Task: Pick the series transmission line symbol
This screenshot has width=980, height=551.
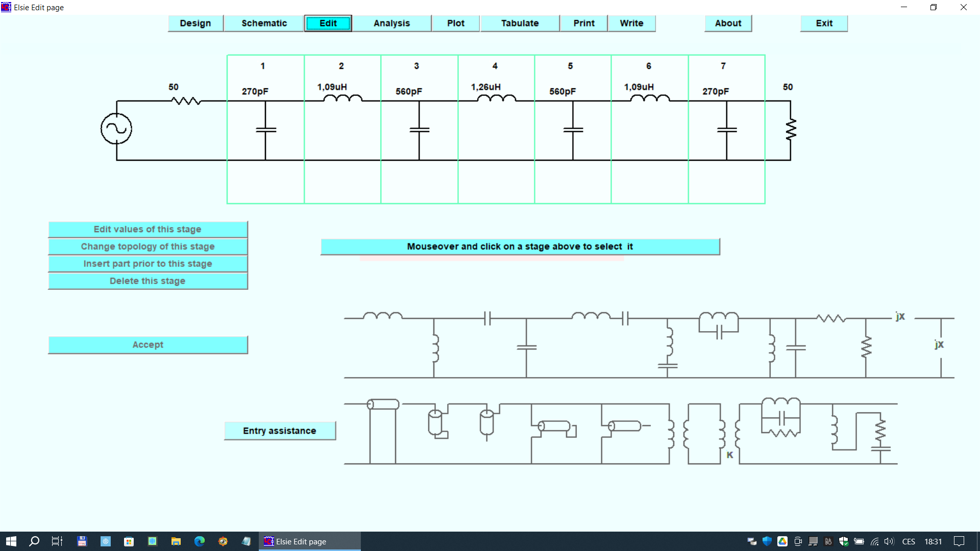Action: pyautogui.click(x=383, y=405)
